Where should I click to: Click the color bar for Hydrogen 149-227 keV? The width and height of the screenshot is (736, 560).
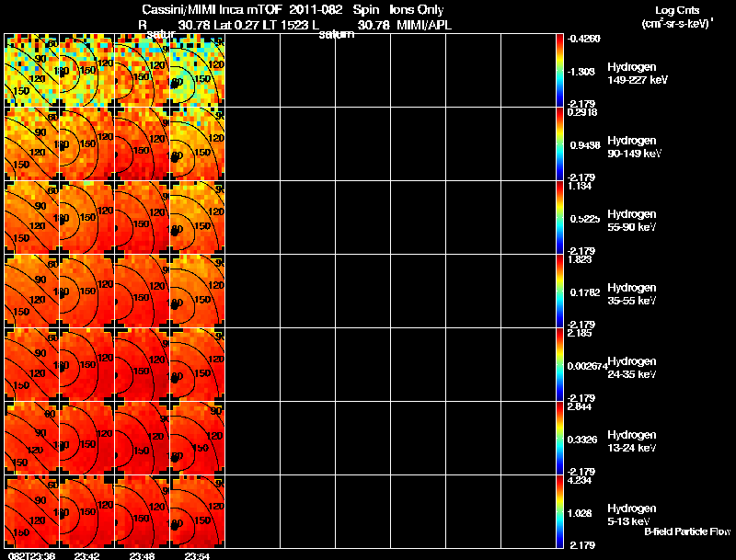[x=559, y=71]
